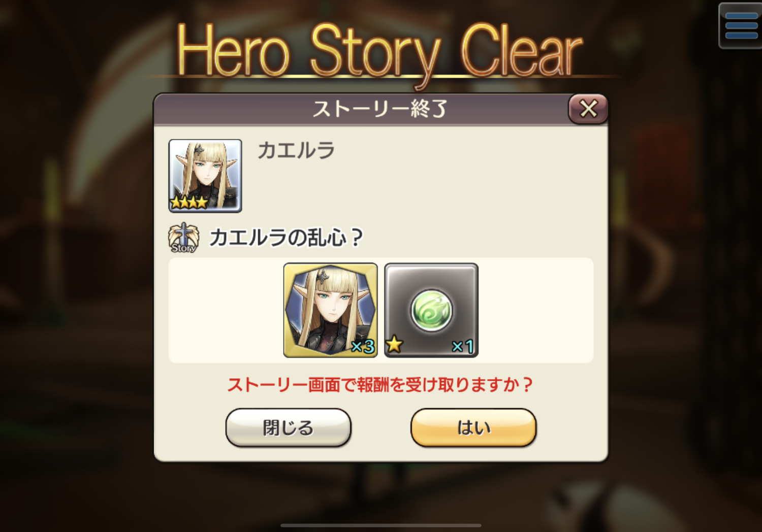Screen dimensions: 762x532
Task: Tap the hair ornament on the portrait
Action: tap(200, 149)
